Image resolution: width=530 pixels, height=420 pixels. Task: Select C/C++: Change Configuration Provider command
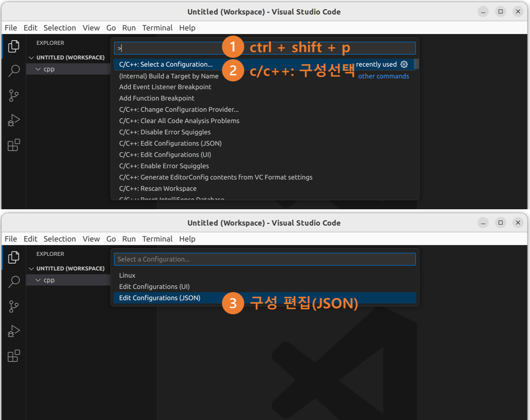[265, 109]
